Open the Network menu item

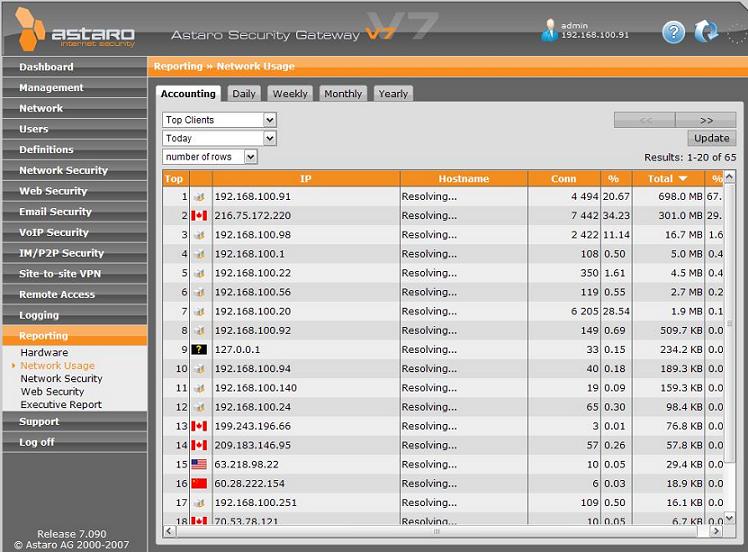75,108
